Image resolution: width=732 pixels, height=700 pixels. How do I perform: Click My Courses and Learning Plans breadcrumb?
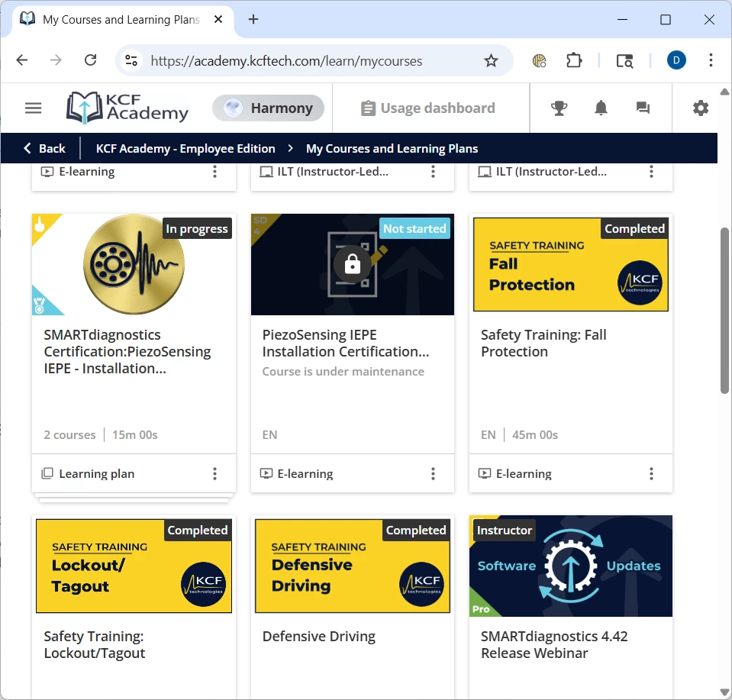pyautogui.click(x=392, y=149)
